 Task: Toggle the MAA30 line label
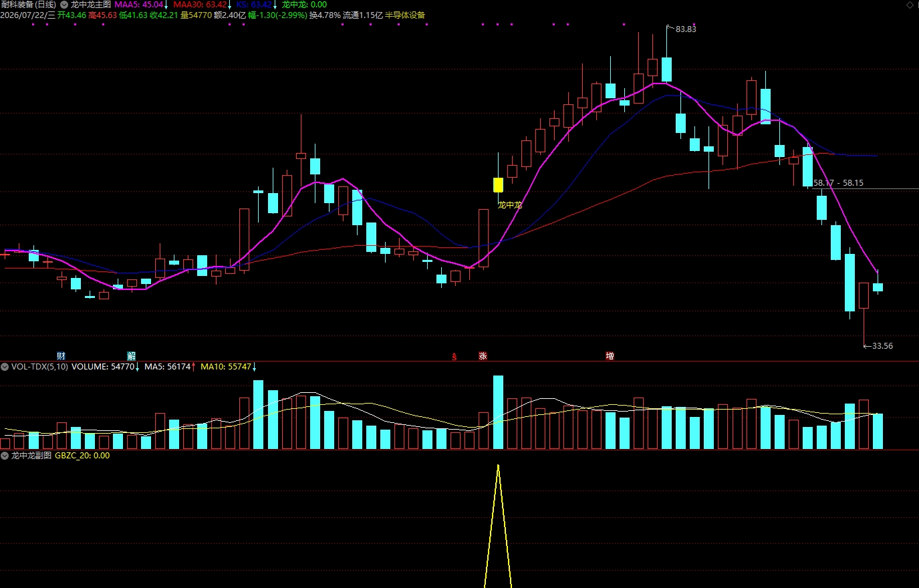tap(200, 5)
